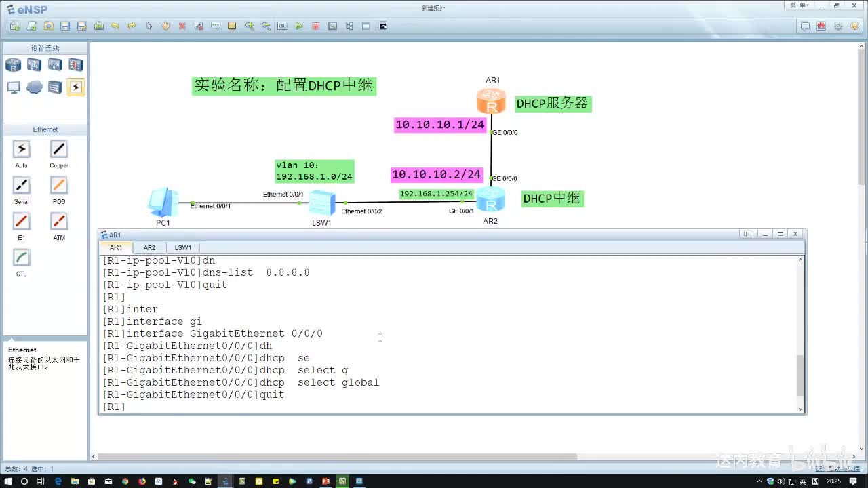Zoom in using the magnifier plus icon
The width and height of the screenshot is (868, 488).
tap(250, 26)
